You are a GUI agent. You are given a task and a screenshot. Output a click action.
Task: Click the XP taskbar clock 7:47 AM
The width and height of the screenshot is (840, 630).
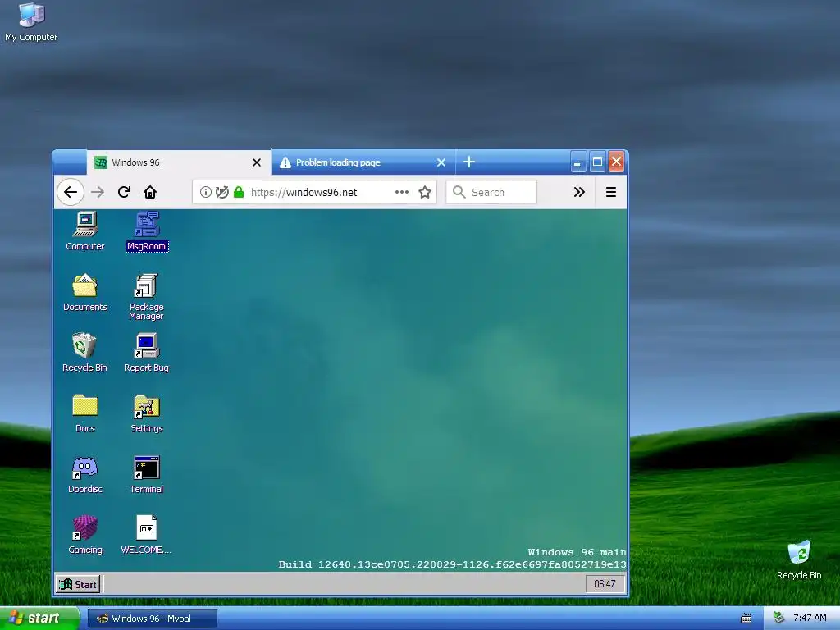(810, 619)
